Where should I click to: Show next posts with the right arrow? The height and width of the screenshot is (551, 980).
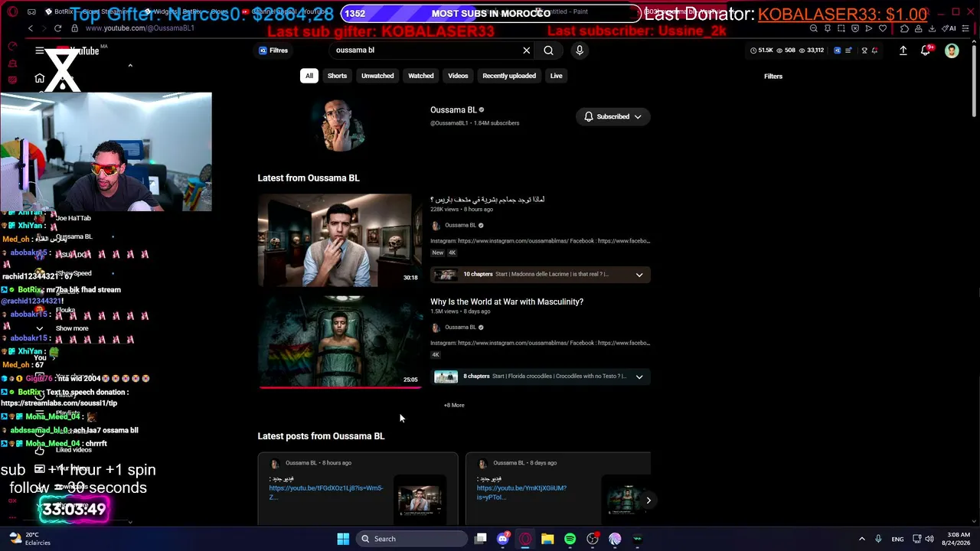648,500
